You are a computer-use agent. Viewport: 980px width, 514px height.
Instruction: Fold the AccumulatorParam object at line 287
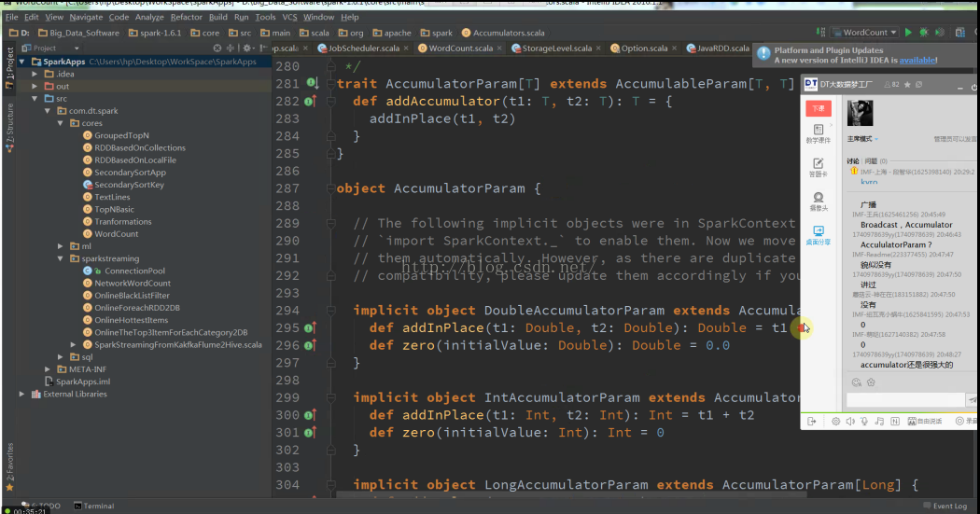pos(331,188)
